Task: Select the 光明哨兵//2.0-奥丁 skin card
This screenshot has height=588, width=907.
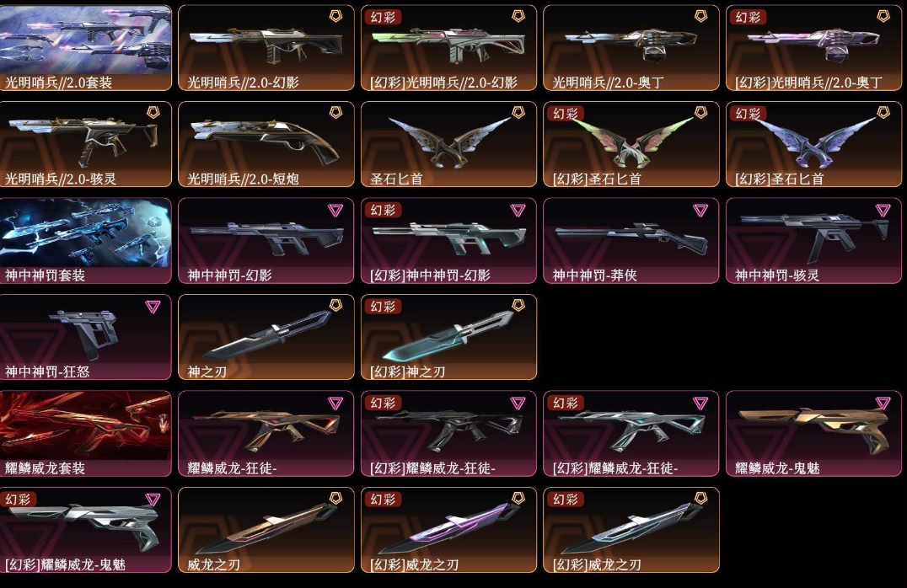Action: tap(631, 48)
